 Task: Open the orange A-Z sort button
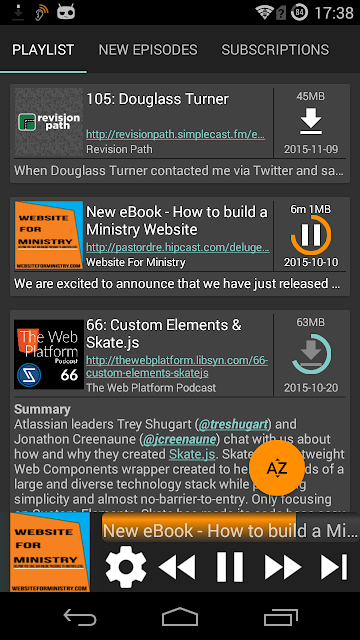(277, 468)
